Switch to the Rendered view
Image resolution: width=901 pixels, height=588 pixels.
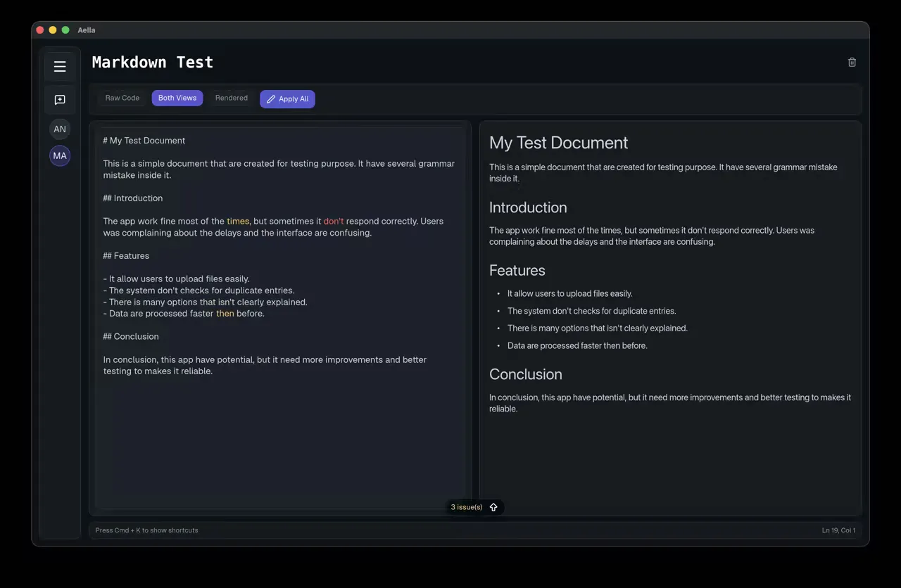click(x=231, y=98)
